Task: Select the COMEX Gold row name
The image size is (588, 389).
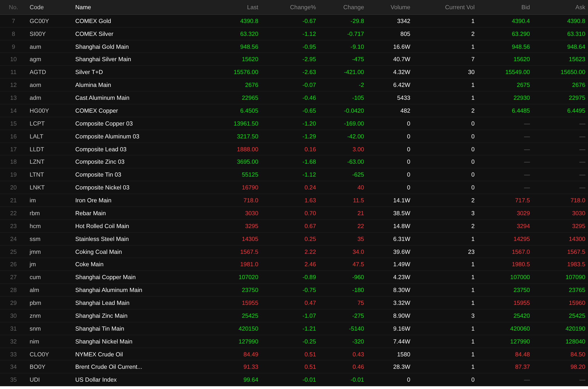Action: (x=93, y=21)
